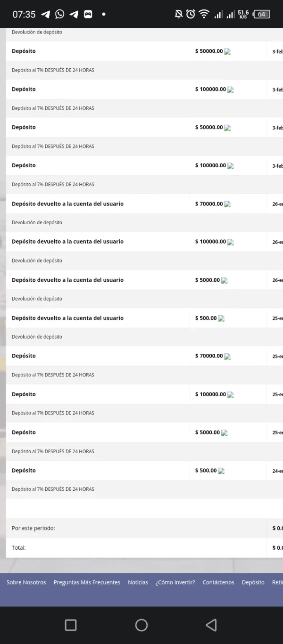The width and height of the screenshot is (283, 644).
Task: Open icon next to $100000.00 returned deposit
Action: click(x=230, y=242)
